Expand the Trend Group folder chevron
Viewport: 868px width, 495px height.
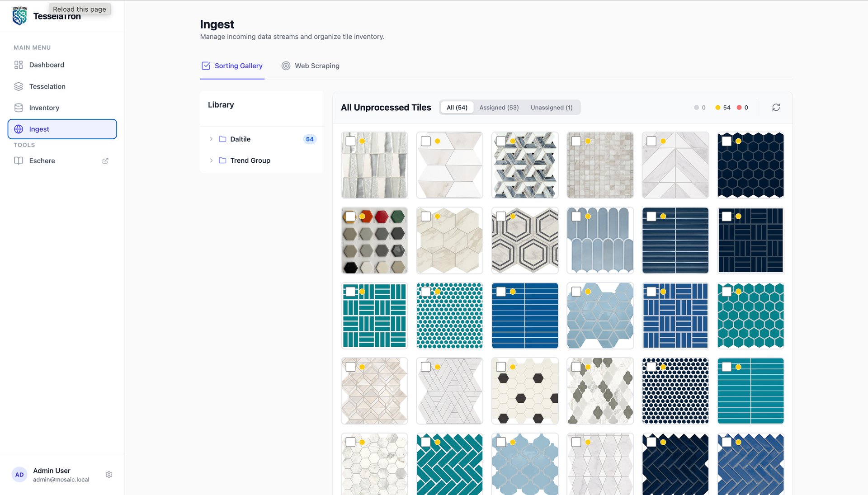[x=211, y=160]
